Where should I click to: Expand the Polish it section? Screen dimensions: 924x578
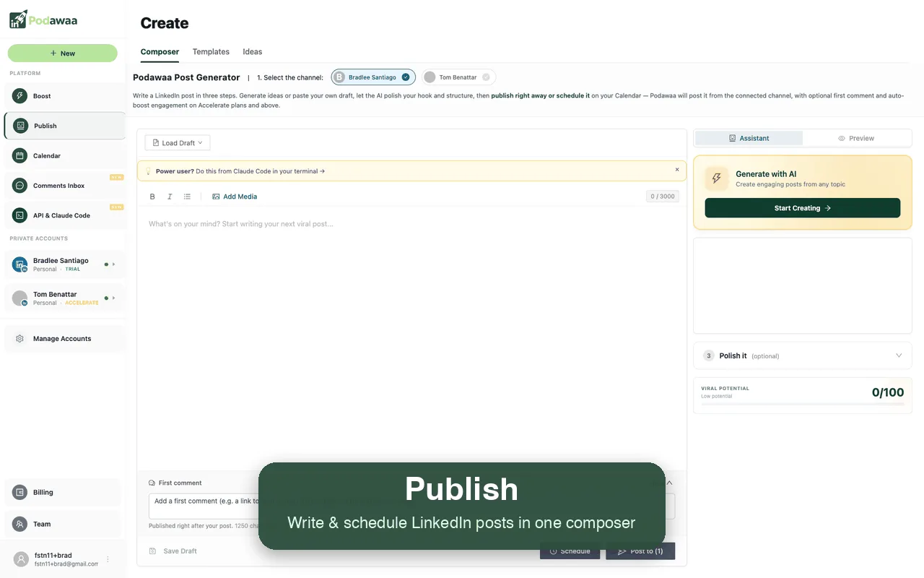click(803, 355)
